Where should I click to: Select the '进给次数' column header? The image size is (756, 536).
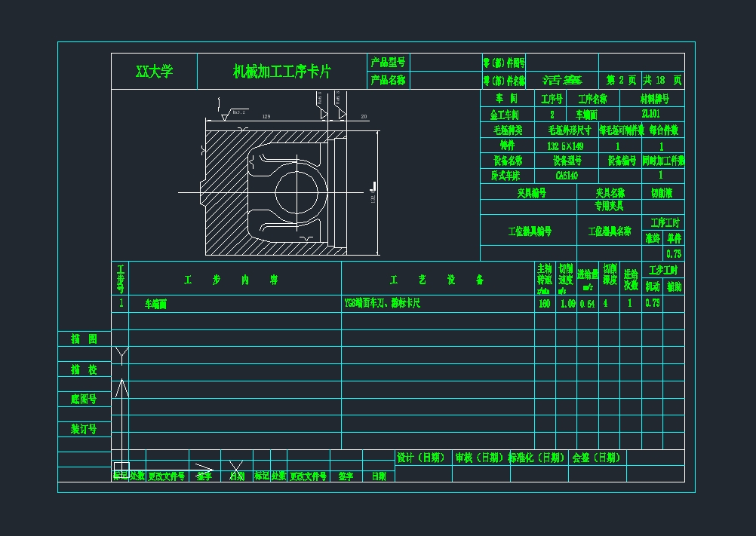[x=631, y=280]
